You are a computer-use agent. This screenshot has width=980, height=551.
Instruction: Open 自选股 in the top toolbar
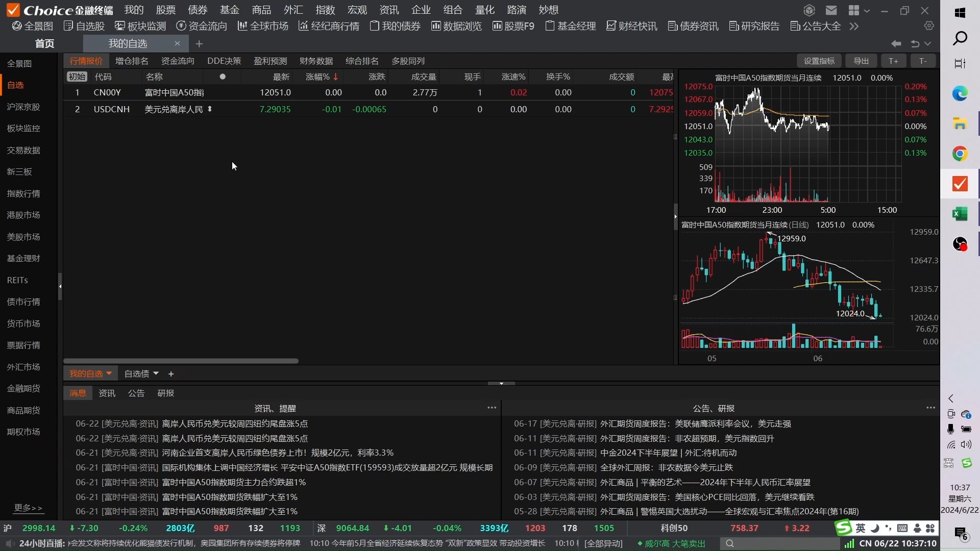tap(84, 26)
